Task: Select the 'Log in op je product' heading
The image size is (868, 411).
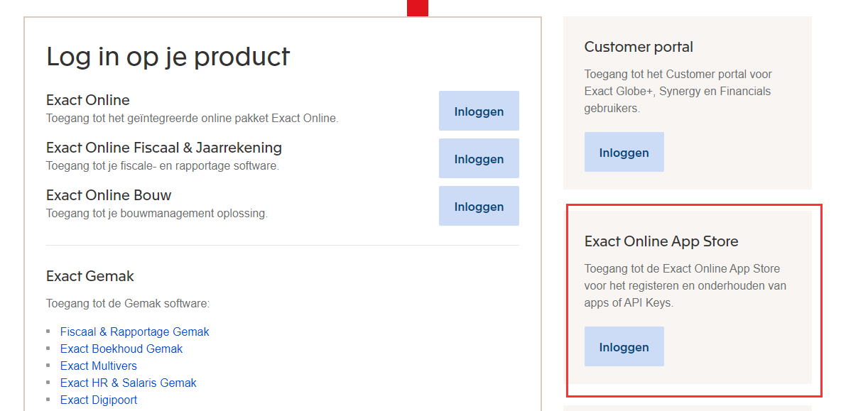Action: pos(168,56)
